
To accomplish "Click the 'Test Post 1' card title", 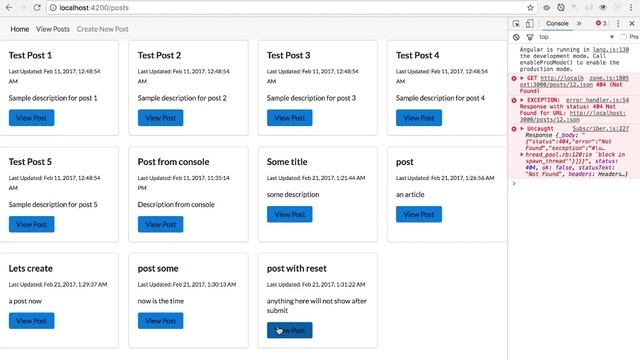I will pos(30,55).
